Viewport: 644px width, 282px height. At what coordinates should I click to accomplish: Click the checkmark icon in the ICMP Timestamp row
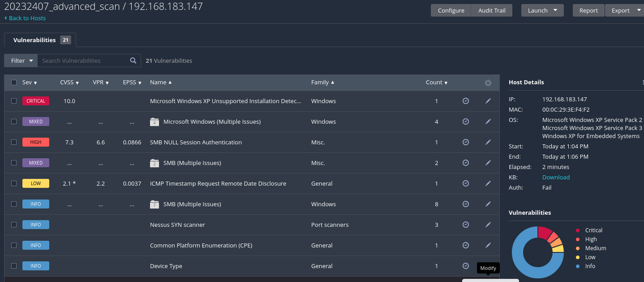click(x=466, y=183)
